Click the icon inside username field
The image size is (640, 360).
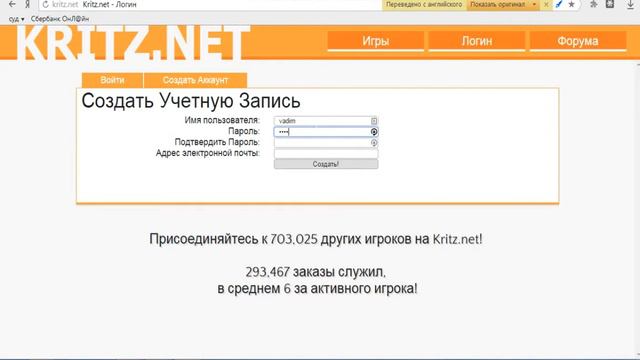[374, 121]
